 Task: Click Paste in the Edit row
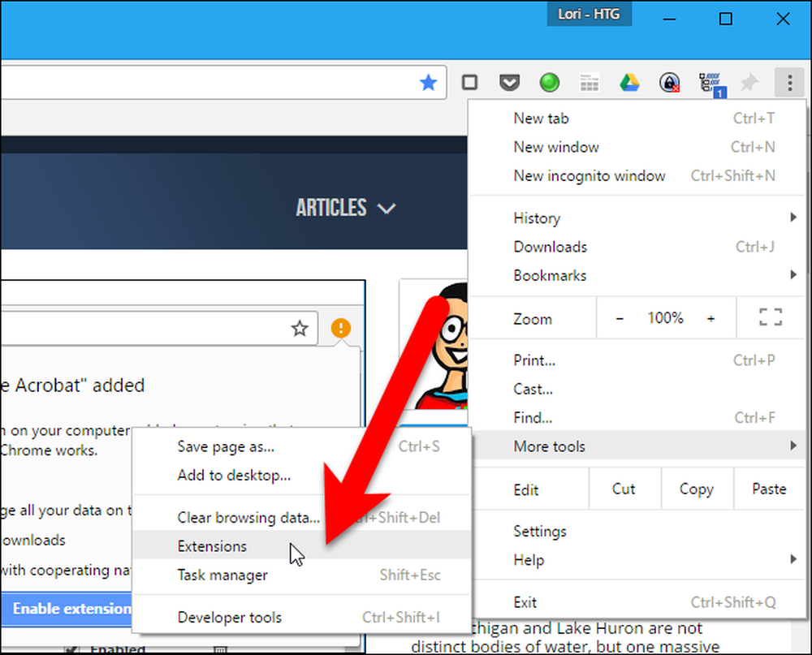pyautogui.click(x=770, y=489)
